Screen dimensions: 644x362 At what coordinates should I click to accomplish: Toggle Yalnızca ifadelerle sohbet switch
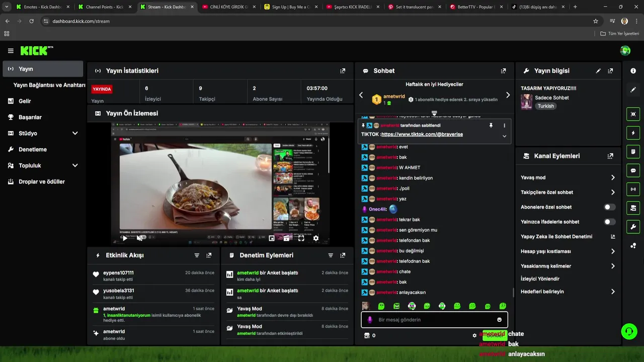click(609, 222)
